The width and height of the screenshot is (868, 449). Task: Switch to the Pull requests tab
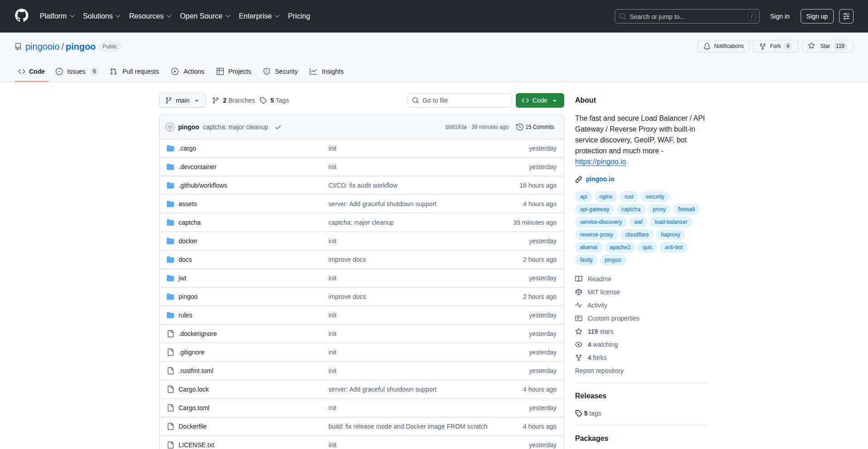(x=135, y=71)
